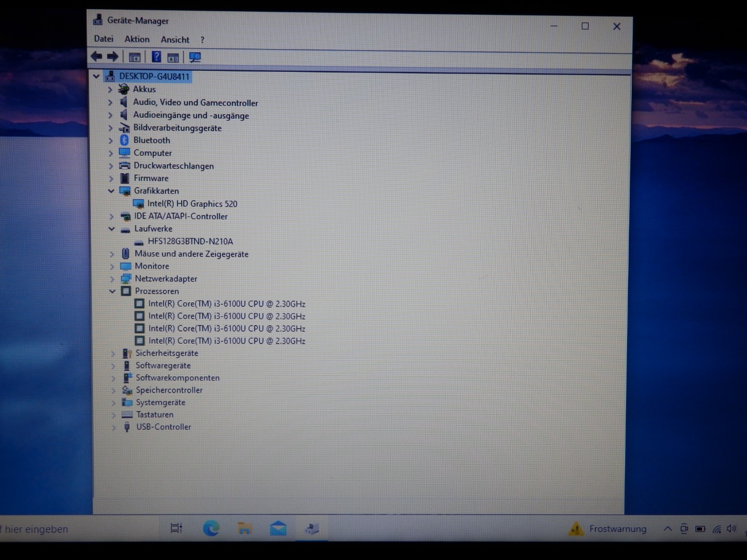The width and height of the screenshot is (747, 560).
Task: Click the Device Manager taskbar button
Action: [312, 528]
